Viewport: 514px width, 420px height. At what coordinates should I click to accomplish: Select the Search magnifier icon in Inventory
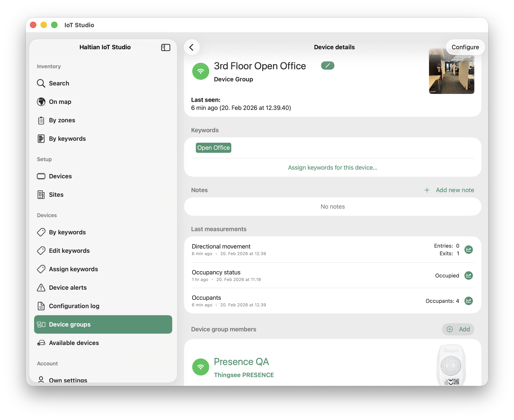[x=41, y=83]
